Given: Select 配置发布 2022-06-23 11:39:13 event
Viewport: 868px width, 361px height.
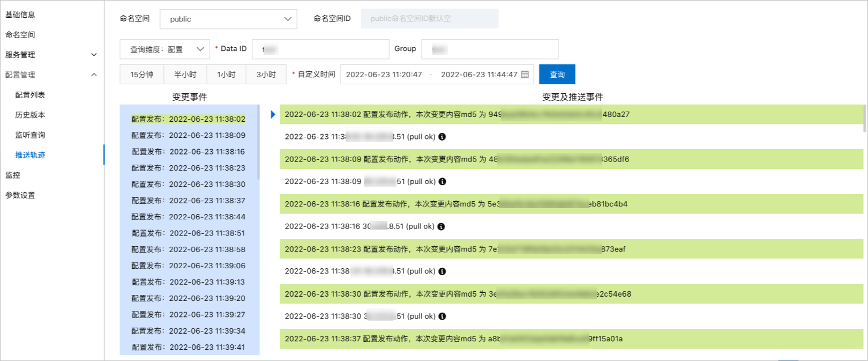Looking at the screenshot, I should (x=189, y=282).
